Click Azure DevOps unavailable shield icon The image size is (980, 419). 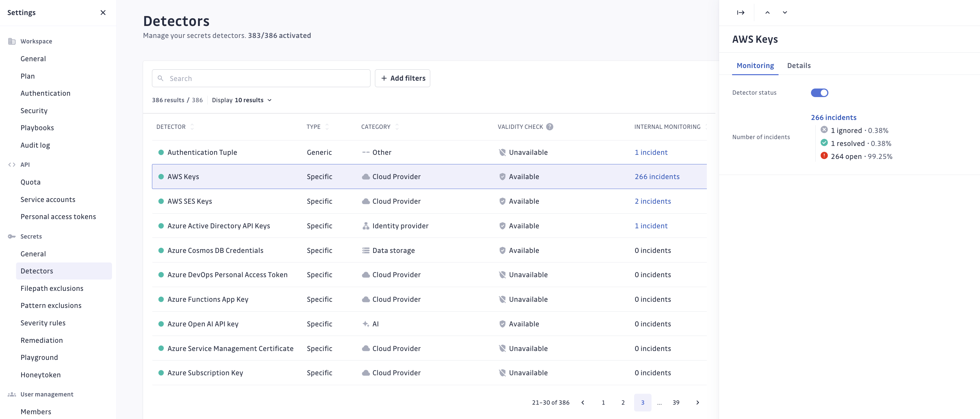[x=502, y=275]
